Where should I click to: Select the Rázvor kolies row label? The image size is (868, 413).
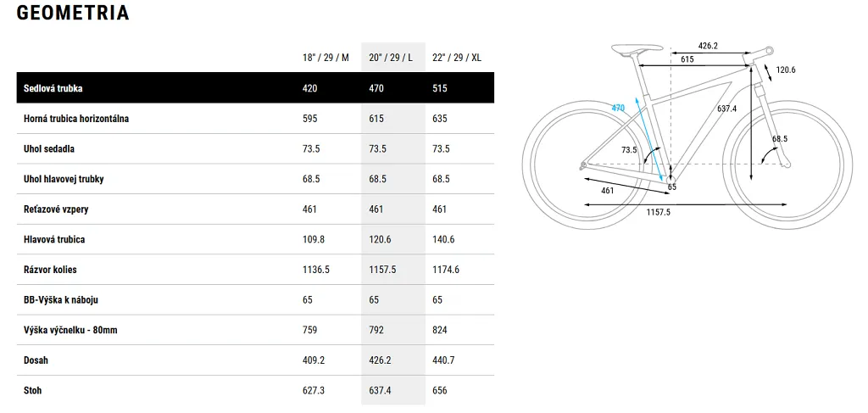tap(51, 270)
